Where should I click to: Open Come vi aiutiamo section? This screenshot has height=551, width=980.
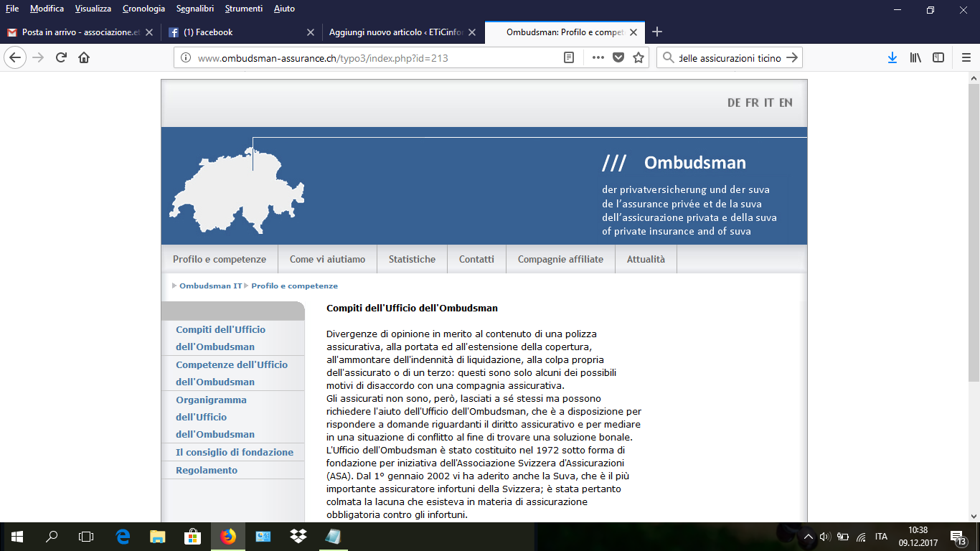[x=327, y=259]
